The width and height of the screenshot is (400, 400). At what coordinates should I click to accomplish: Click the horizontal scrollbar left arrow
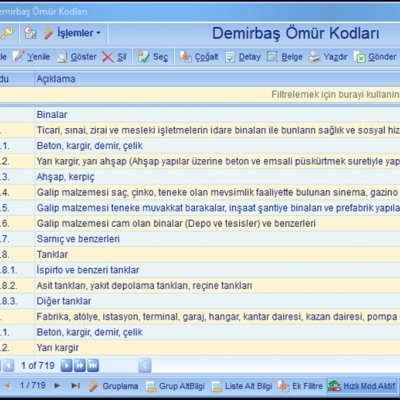(x=145, y=365)
